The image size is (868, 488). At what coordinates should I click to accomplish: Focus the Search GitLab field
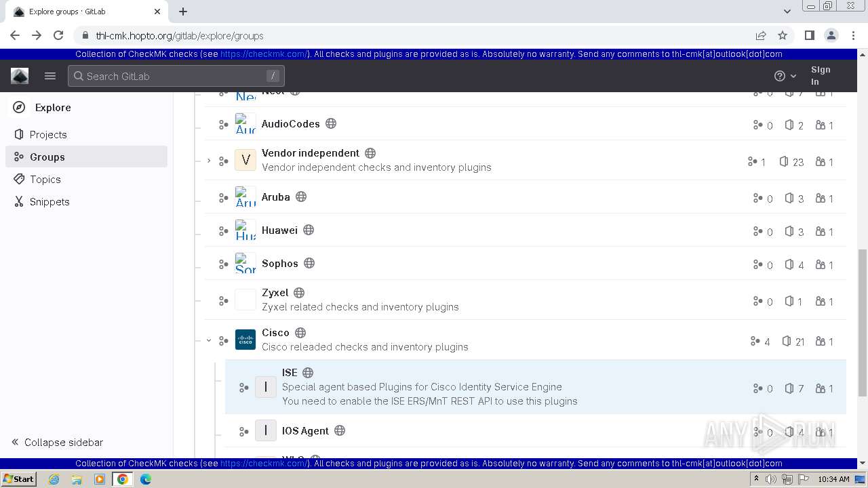(176, 76)
